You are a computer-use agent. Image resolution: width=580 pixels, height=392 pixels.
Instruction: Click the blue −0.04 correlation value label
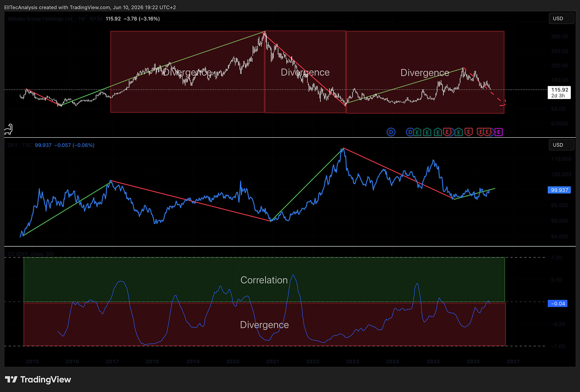tap(558, 304)
